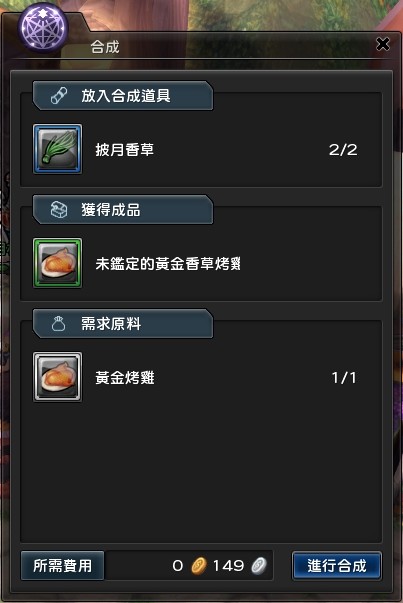The width and height of the screenshot is (403, 603).
Task: Click the 未鑑定的黃金香草烤雞 result icon
Action: [x=57, y=263]
